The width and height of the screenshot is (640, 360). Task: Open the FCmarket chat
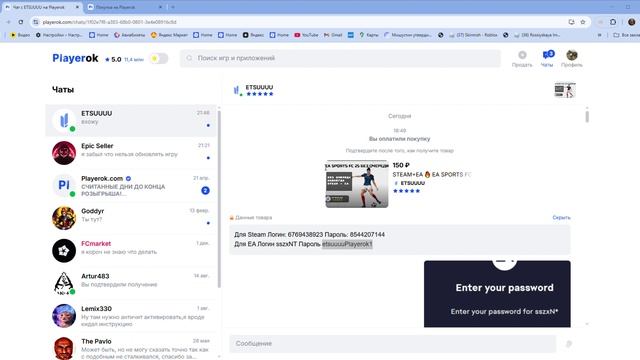(x=131, y=251)
